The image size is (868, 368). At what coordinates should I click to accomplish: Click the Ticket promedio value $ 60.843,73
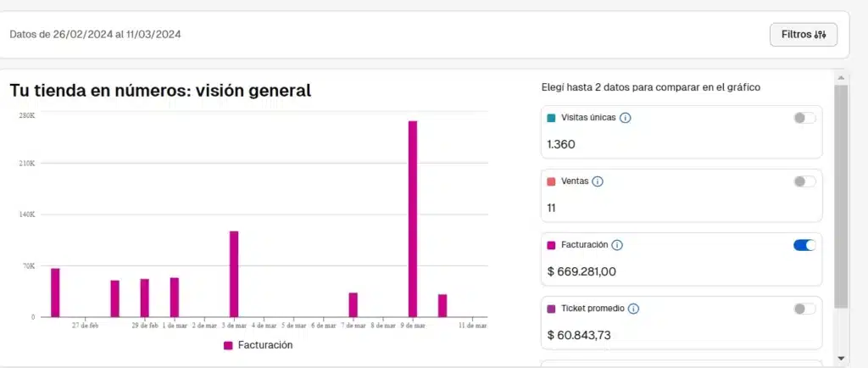click(579, 335)
